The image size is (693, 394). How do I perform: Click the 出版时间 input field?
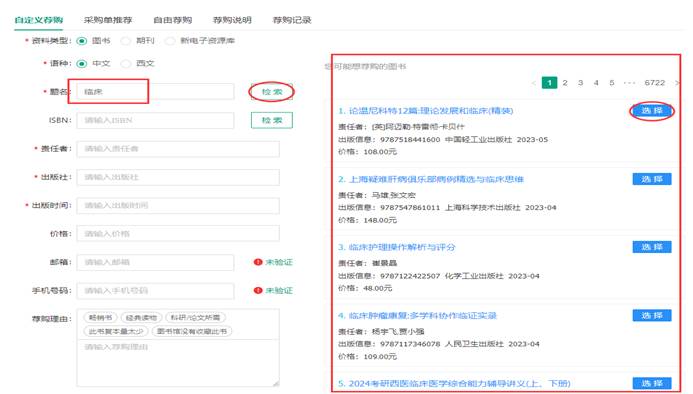[x=178, y=205]
